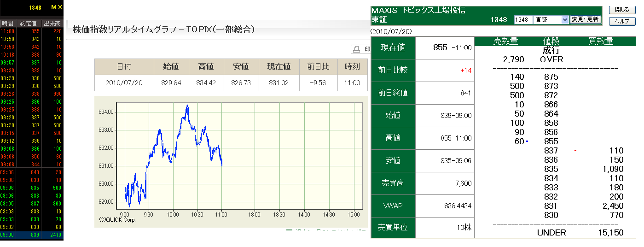Click the 値段 column header
Viewport: 644px width, 247px height.
click(x=551, y=41)
